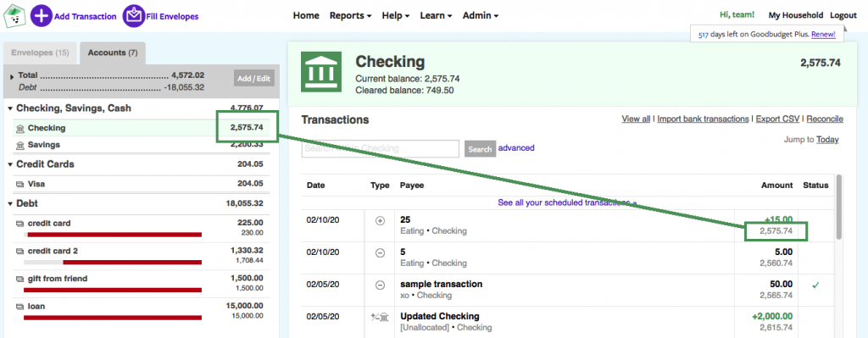
Task: Toggle the cleared checkmark on sample transaction
Action: click(x=815, y=285)
